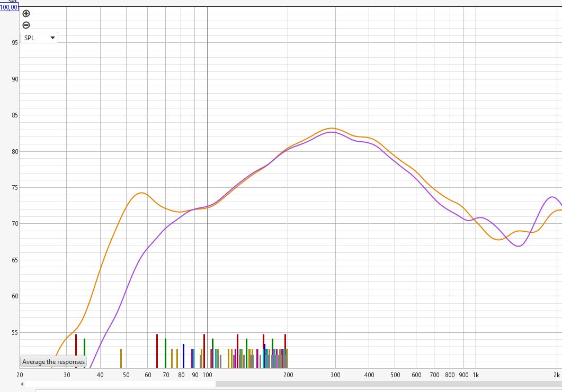Click the horizontal scrollbar left arrow
The width and height of the screenshot is (562, 392).
pyautogui.click(x=22, y=384)
